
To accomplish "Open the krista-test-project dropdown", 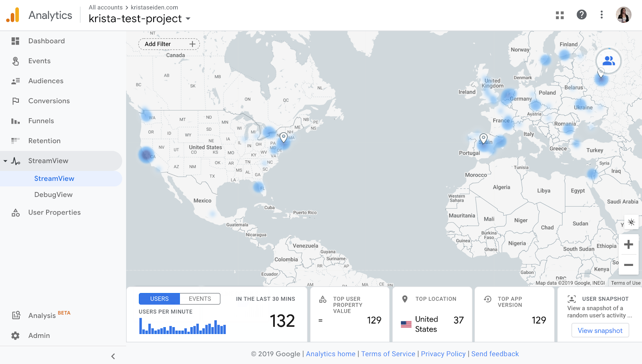I will [x=139, y=18].
